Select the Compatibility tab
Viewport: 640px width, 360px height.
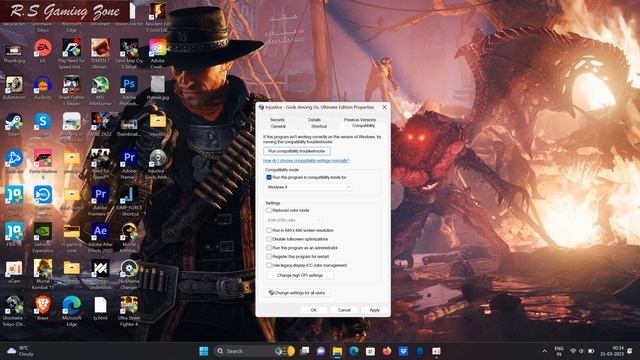(363, 126)
